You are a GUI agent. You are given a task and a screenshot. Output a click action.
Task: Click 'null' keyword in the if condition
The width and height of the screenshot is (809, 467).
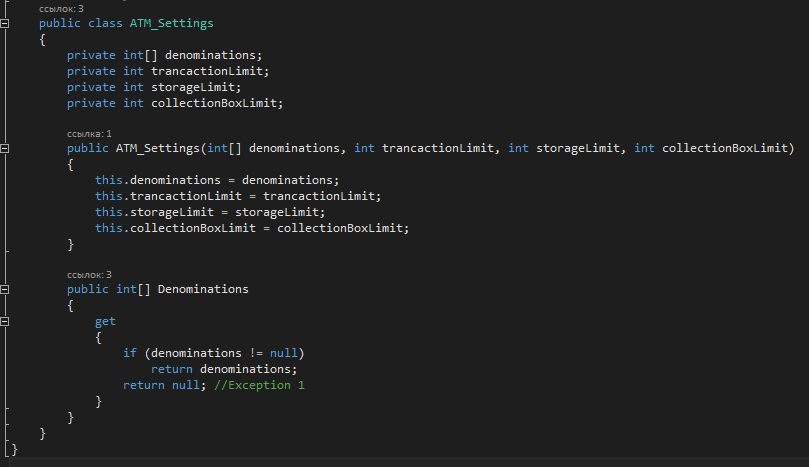(x=283, y=353)
